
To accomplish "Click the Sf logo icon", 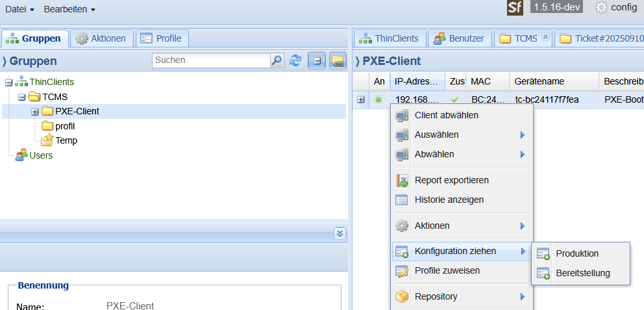I will point(515,7).
